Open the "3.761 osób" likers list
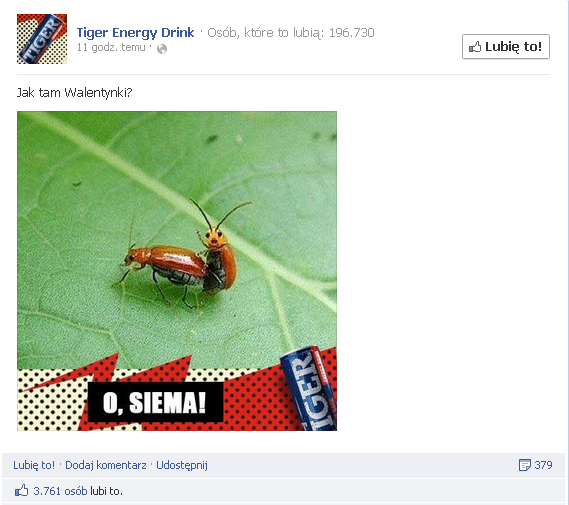 [x=60, y=491]
